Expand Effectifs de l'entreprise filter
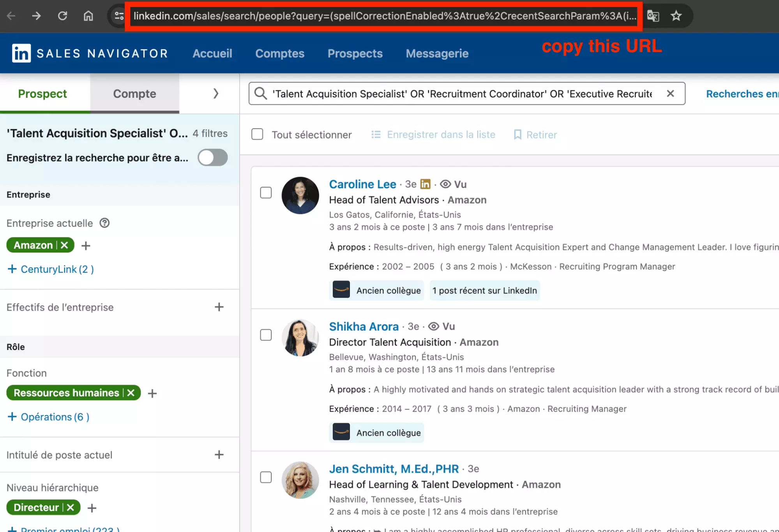779x532 pixels. point(219,307)
